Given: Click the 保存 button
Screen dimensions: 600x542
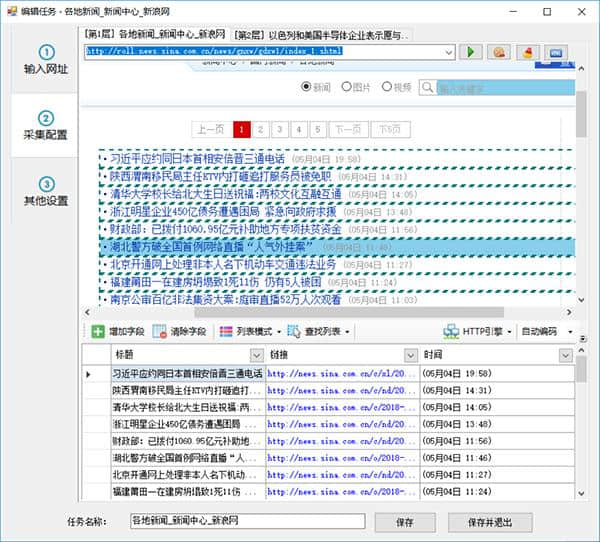Looking at the screenshot, I should 405,521.
